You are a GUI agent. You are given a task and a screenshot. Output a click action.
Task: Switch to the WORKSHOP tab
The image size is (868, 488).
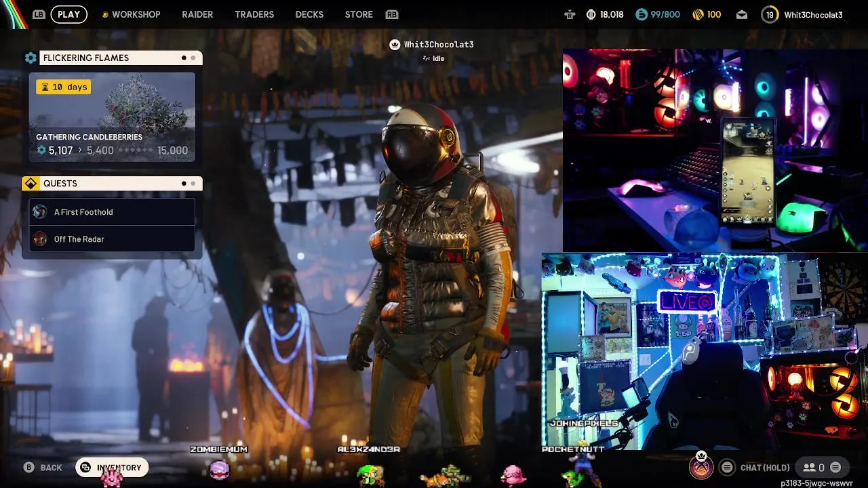(136, 14)
